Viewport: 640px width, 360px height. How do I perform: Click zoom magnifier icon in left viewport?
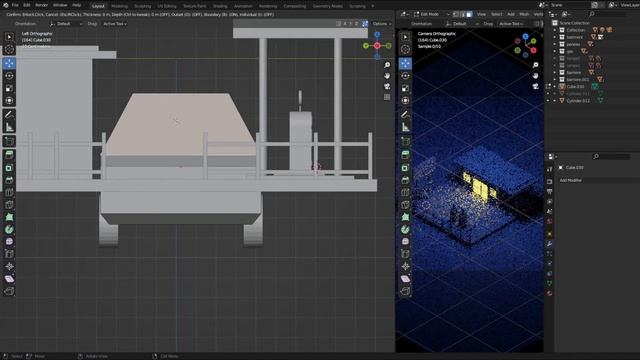pos(387,65)
